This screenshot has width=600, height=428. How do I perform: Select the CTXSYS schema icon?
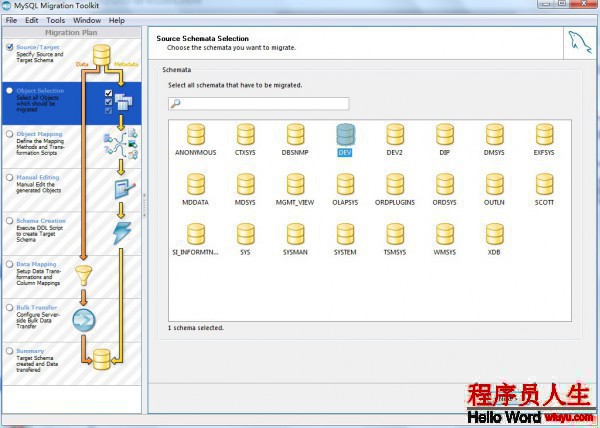coord(245,135)
